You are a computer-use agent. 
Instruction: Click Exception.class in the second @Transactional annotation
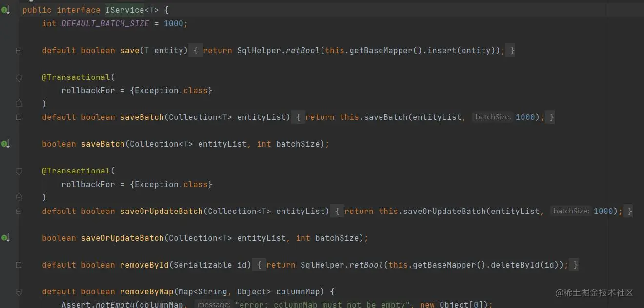coord(171,184)
